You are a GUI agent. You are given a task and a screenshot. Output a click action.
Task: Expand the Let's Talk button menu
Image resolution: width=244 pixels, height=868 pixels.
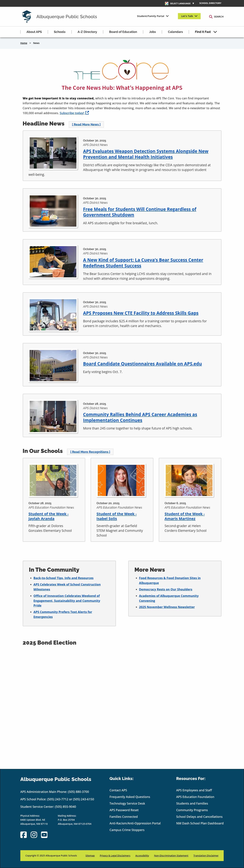point(189,16)
